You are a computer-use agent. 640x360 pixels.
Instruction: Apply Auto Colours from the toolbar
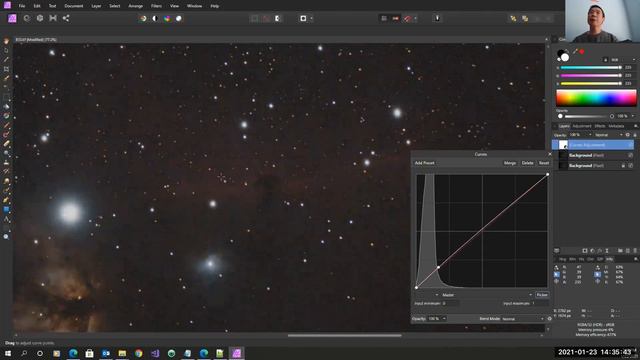[167, 18]
